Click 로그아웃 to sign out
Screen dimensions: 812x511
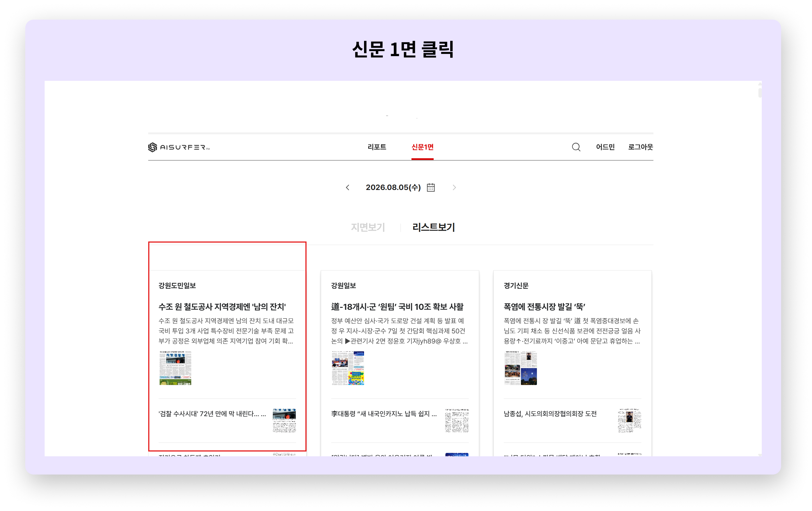640,147
